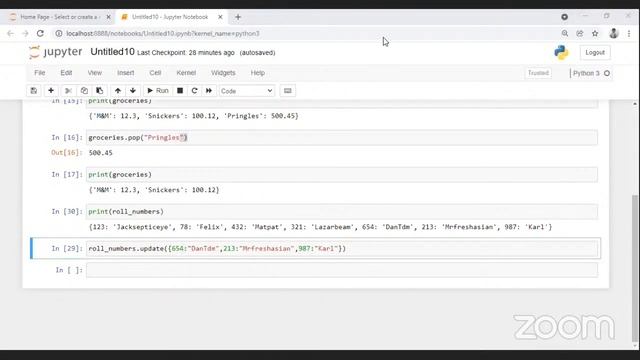Select the In [17] print(groceries) cell
This screenshot has height=360, width=640.
click(342, 175)
